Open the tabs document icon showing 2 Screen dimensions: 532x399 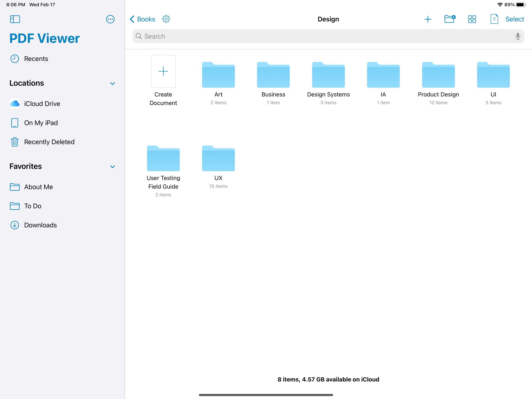coord(494,19)
